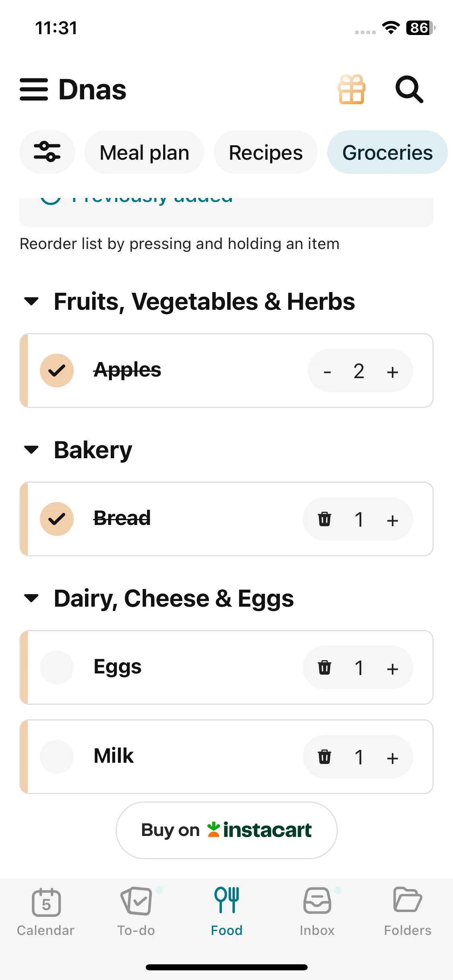Tap the gift box icon
Viewport: 453px width, 980px height.
pos(352,89)
